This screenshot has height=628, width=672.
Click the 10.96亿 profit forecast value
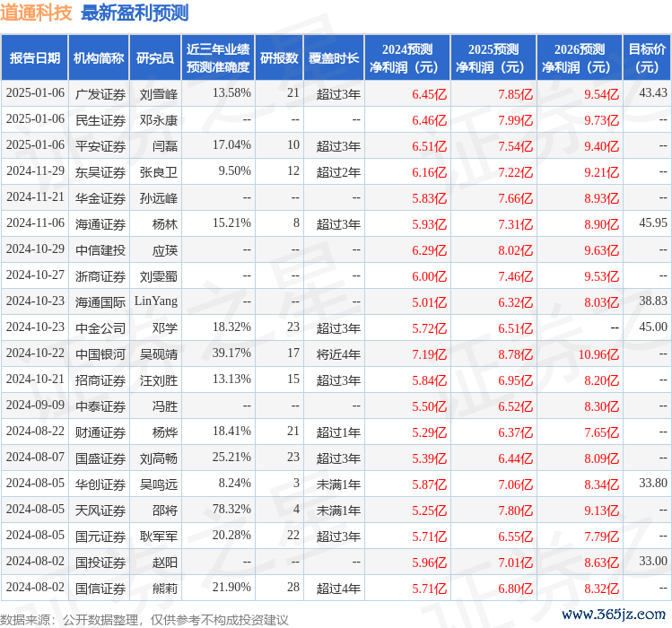coord(598,354)
